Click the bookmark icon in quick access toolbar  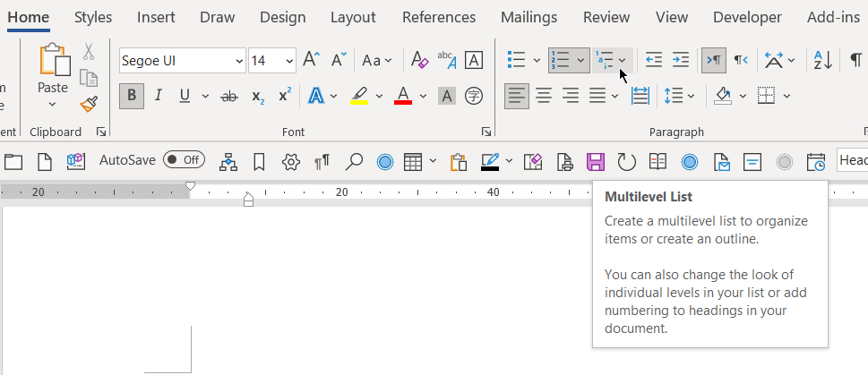[259, 161]
